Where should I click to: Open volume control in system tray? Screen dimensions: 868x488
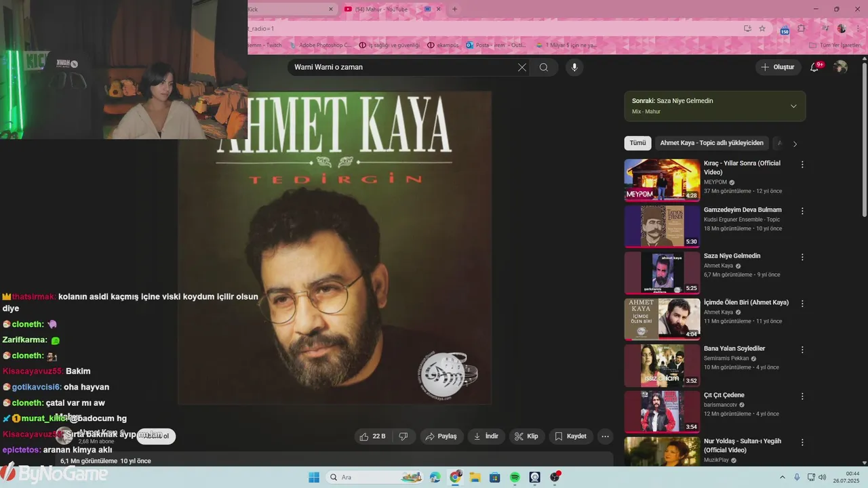click(x=822, y=477)
